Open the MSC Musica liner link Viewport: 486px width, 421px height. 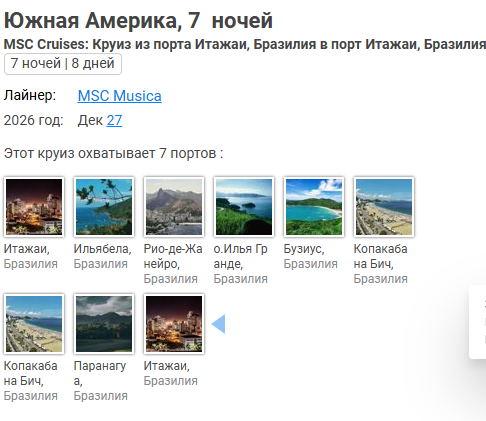(120, 96)
